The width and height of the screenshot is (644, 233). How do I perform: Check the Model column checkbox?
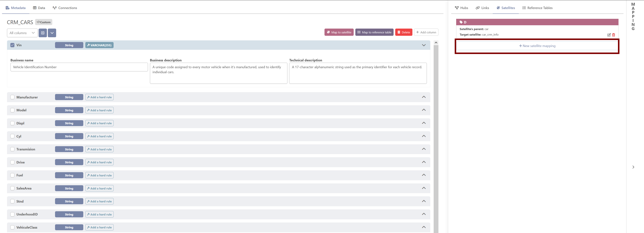click(13, 110)
